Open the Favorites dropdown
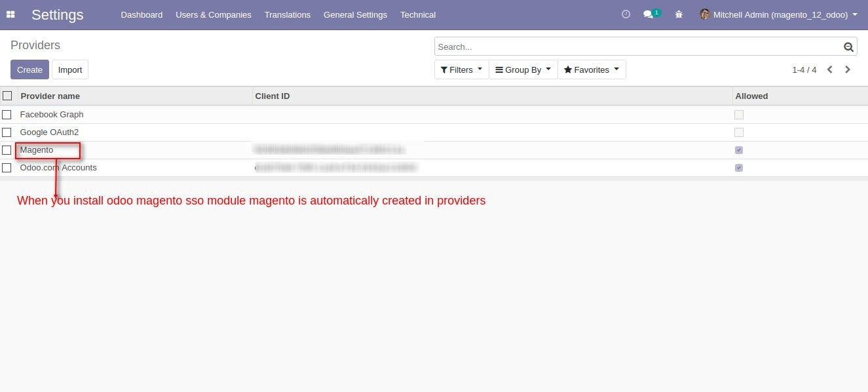This screenshot has width=868, height=392. tap(592, 69)
